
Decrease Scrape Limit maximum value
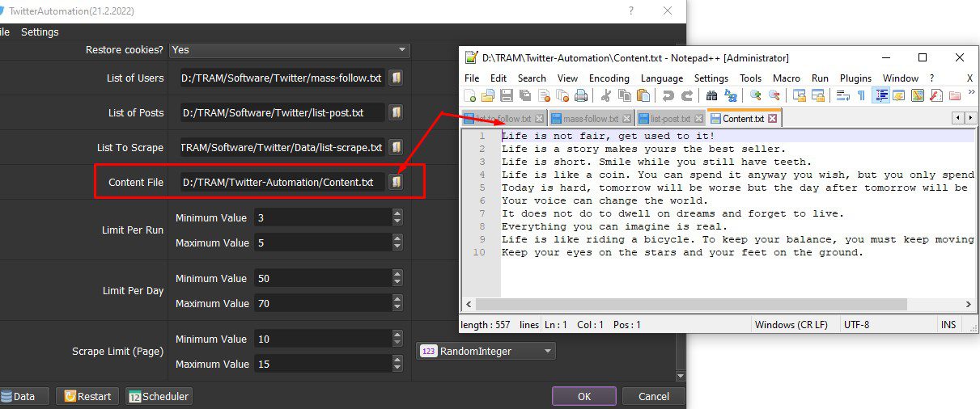397,368
